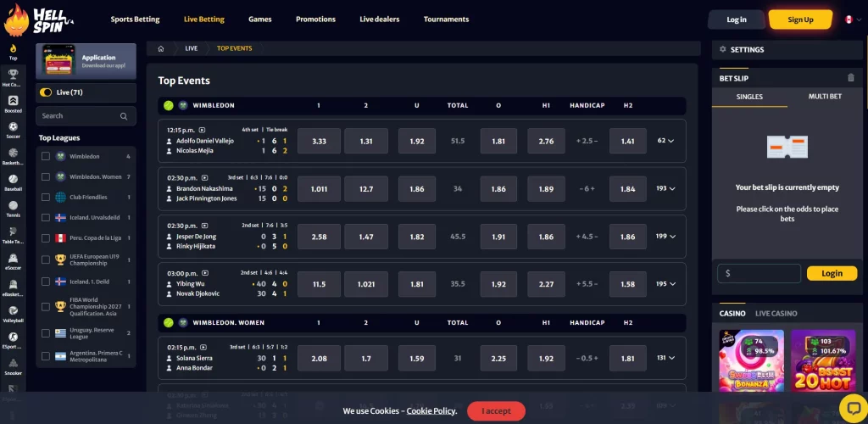
Task: Select the Soccer sidebar icon
Action: coord(13,126)
